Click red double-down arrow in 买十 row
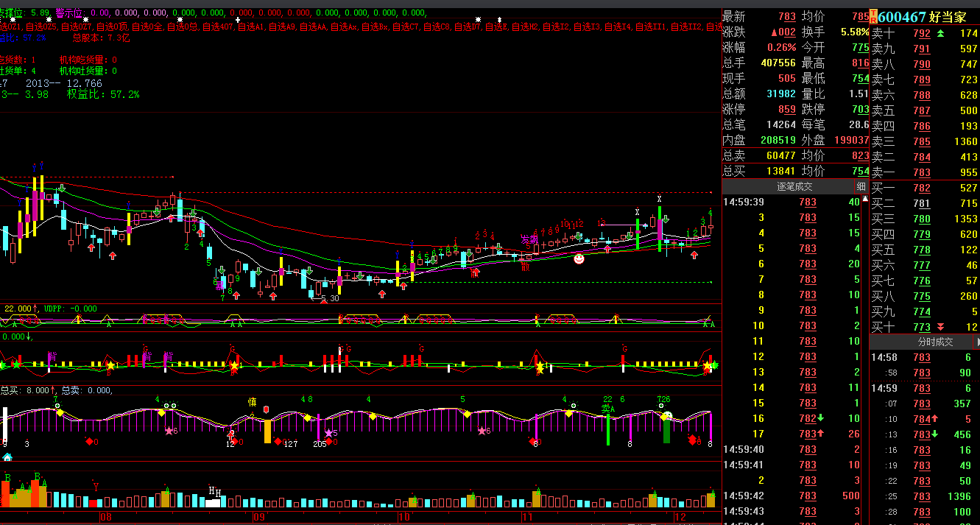The width and height of the screenshot is (980, 525). [940, 327]
